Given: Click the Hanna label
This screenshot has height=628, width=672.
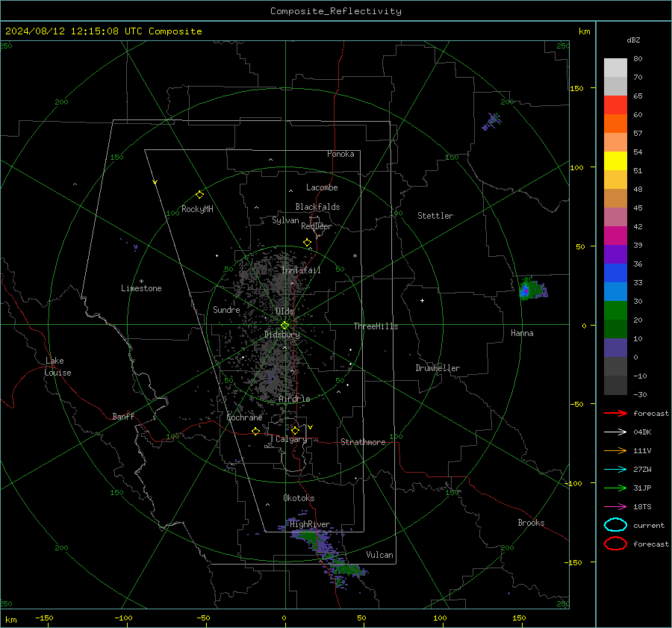Looking at the screenshot, I should 522,333.
